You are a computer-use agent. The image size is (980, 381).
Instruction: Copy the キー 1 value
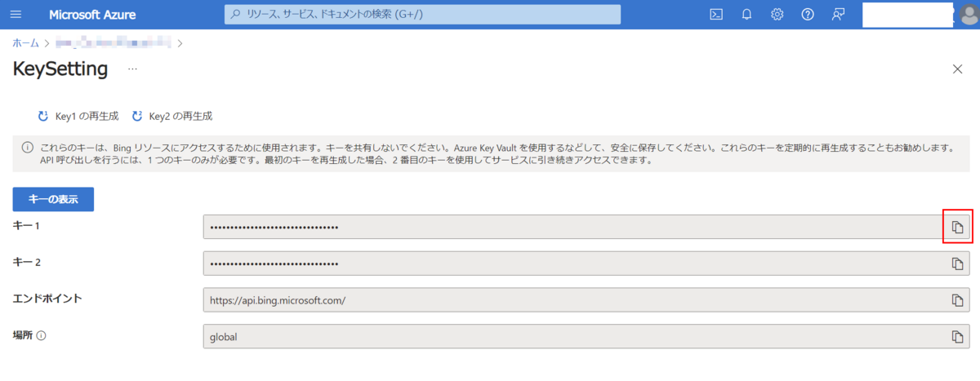(958, 227)
